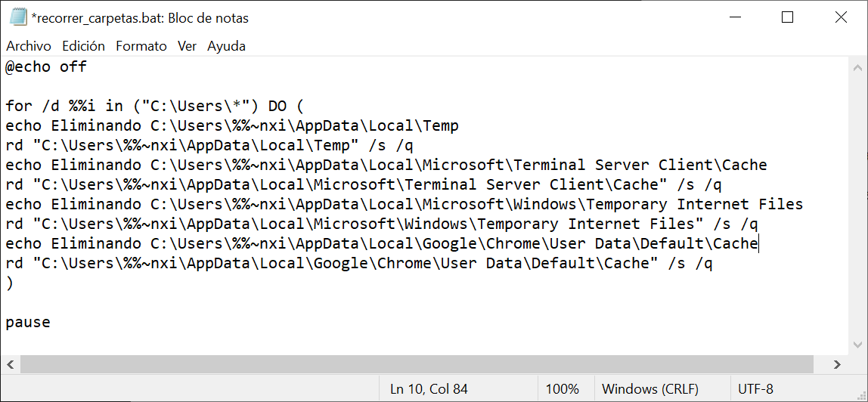Open the Ver menu
The image size is (868, 402).
[x=187, y=46]
